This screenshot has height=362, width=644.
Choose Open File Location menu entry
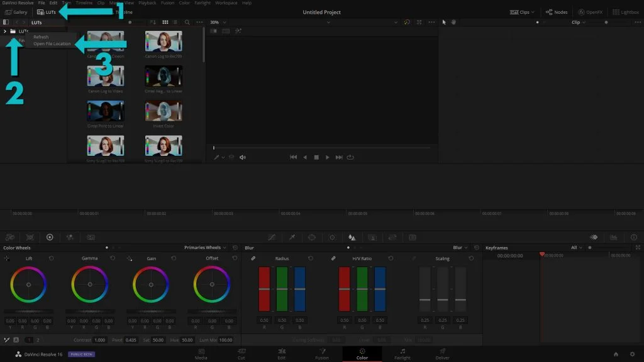[52, 43]
